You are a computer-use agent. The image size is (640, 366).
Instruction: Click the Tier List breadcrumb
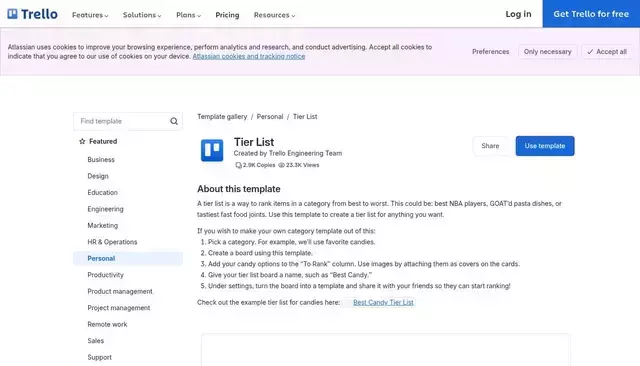(305, 117)
